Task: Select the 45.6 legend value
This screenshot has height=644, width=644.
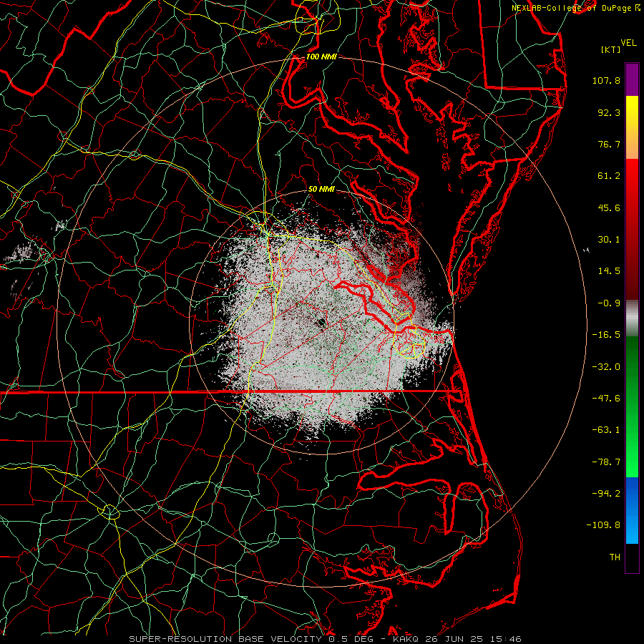Action: click(609, 208)
